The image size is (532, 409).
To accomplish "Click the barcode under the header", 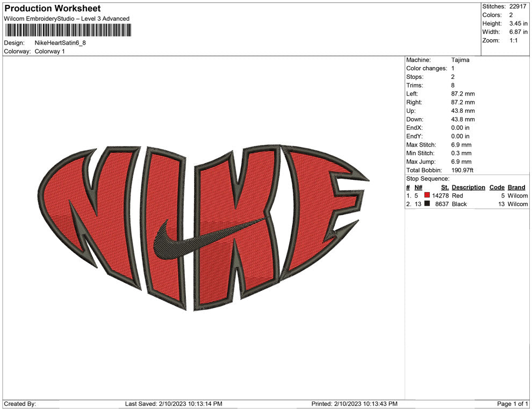I will [68, 30].
